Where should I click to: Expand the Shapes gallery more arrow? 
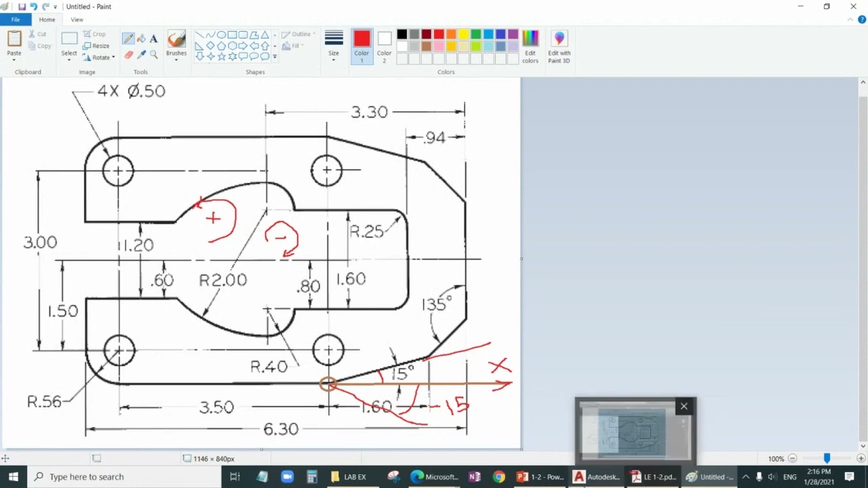click(x=275, y=57)
